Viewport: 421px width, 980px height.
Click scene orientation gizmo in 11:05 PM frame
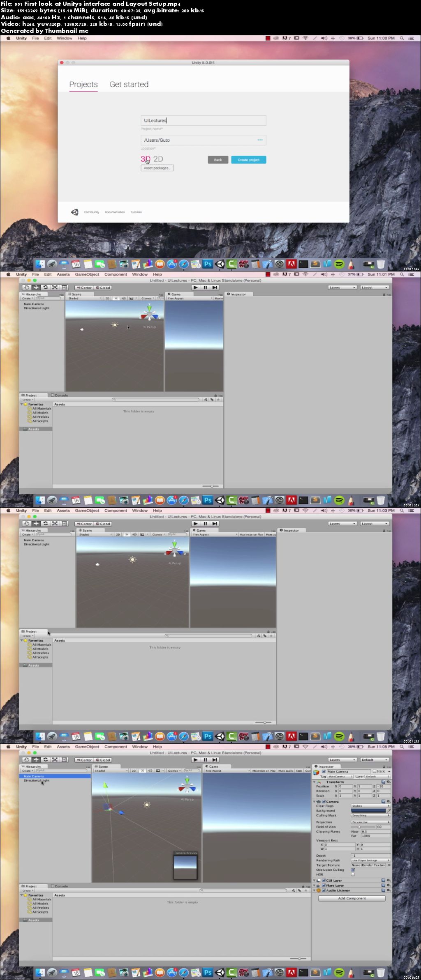(x=187, y=785)
